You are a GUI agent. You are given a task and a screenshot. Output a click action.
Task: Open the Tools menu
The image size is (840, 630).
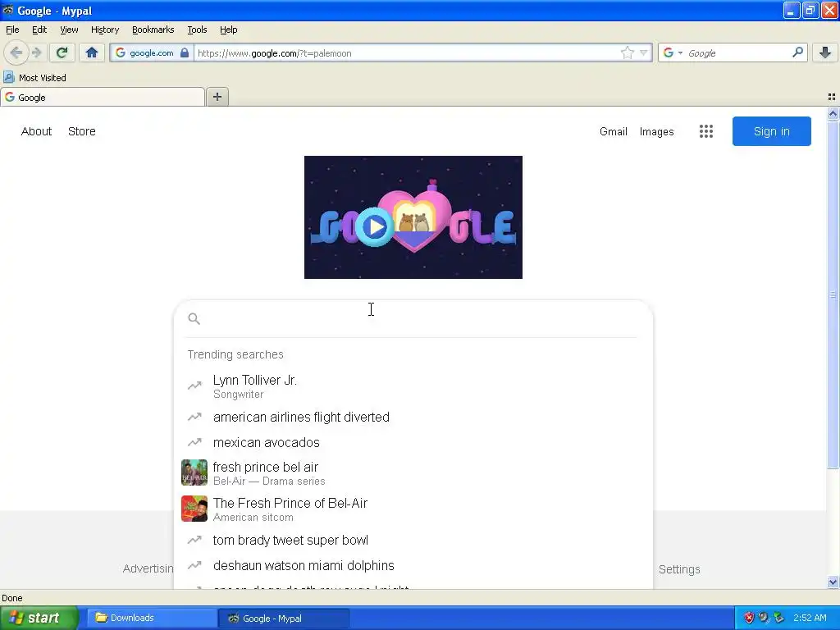197,30
